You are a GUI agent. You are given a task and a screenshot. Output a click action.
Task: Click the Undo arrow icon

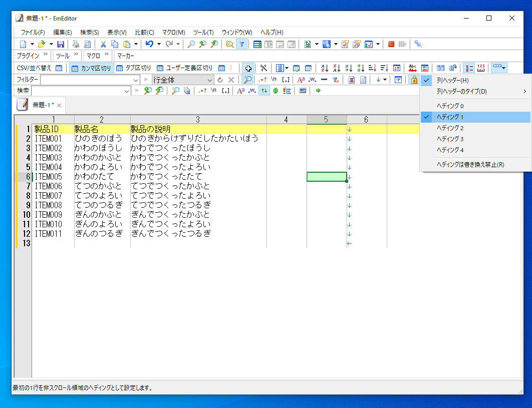click(x=149, y=45)
